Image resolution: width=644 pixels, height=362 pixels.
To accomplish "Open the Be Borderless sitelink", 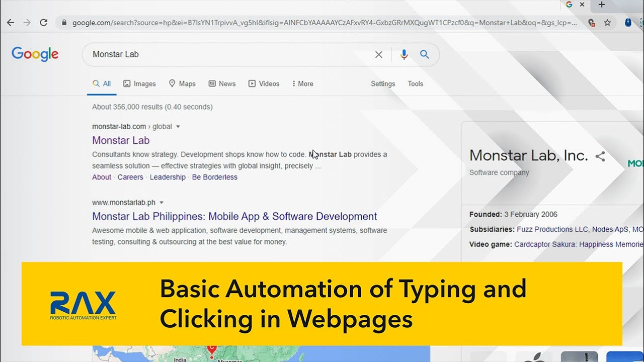I will point(215,177).
